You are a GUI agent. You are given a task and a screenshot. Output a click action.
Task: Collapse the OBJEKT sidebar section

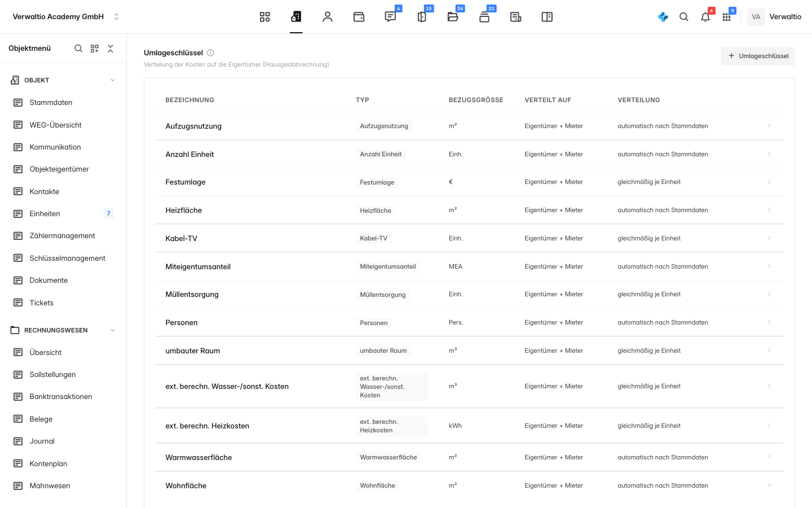[x=113, y=80]
